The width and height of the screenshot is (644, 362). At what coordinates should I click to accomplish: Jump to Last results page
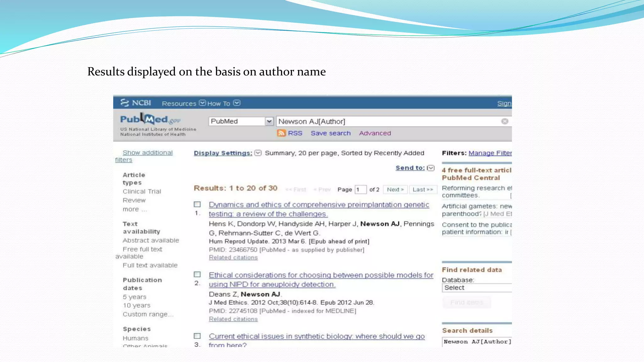[423, 189]
